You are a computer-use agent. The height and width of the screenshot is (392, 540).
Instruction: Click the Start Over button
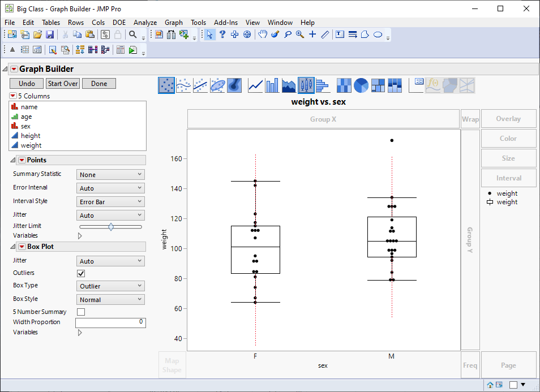(62, 83)
